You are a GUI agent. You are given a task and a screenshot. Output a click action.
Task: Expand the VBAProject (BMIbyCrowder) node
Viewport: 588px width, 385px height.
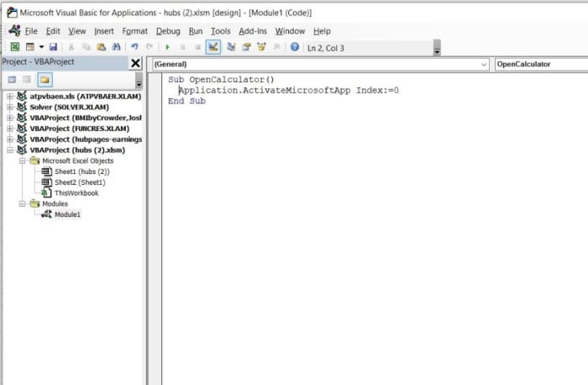(10, 118)
